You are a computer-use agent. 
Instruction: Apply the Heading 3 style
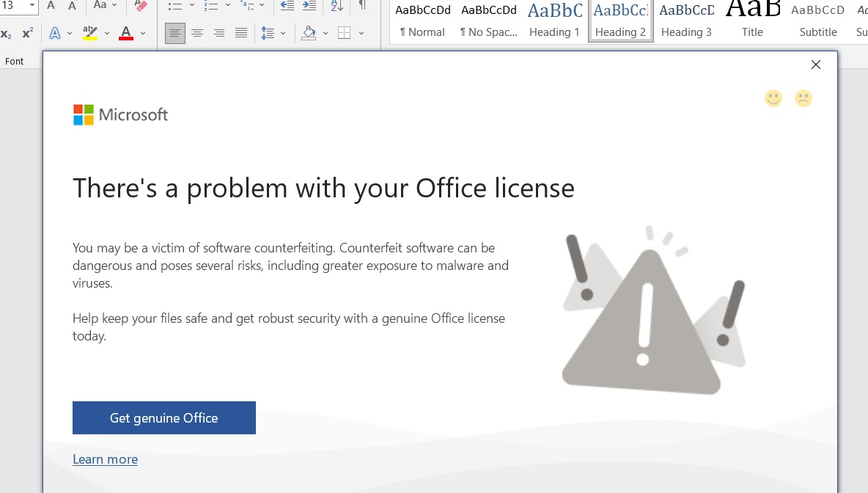point(686,21)
